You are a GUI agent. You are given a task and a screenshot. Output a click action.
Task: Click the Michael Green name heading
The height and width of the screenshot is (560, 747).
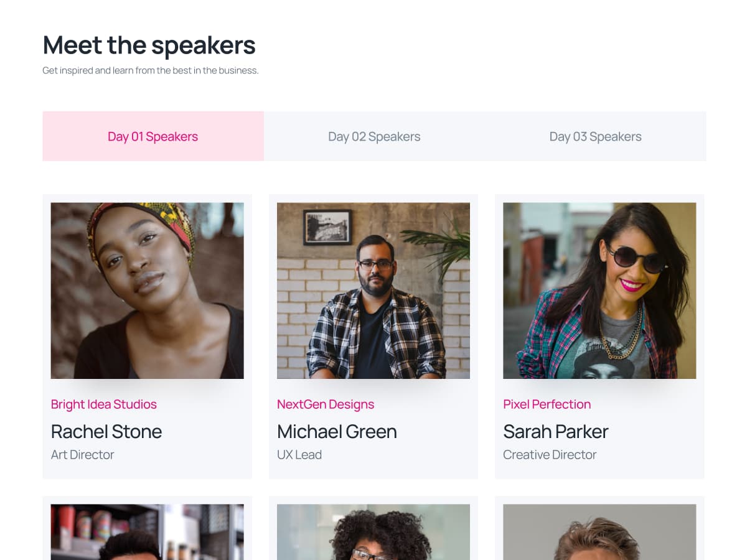click(x=337, y=431)
